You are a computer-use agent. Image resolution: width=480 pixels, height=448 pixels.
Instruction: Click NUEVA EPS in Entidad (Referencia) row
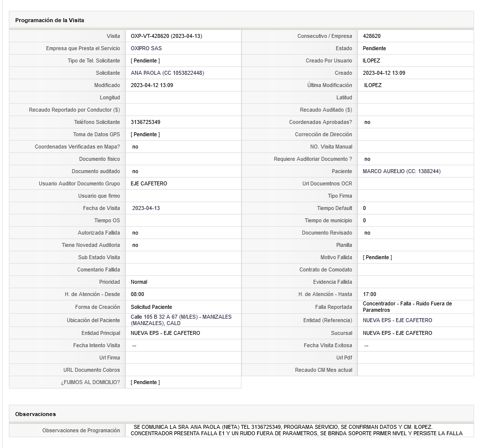click(397, 321)
